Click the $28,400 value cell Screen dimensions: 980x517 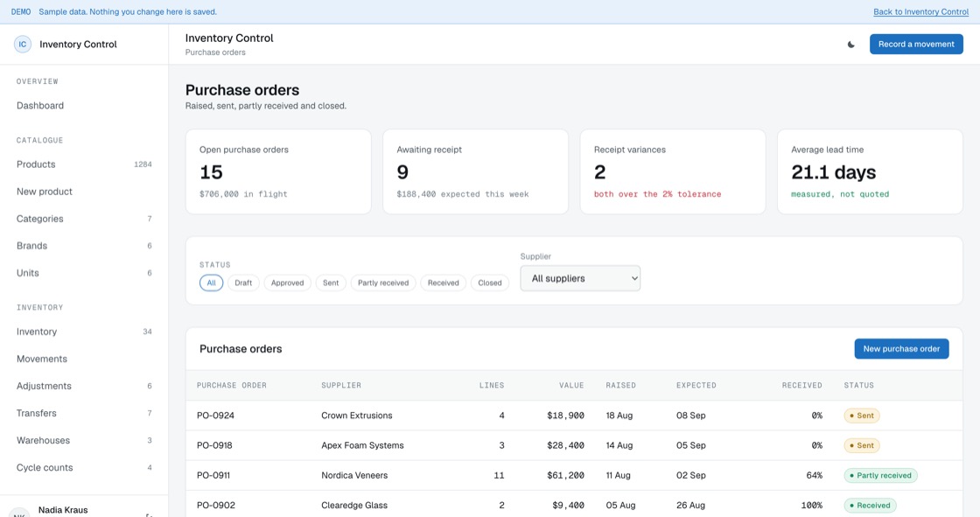tap(565, 445)
